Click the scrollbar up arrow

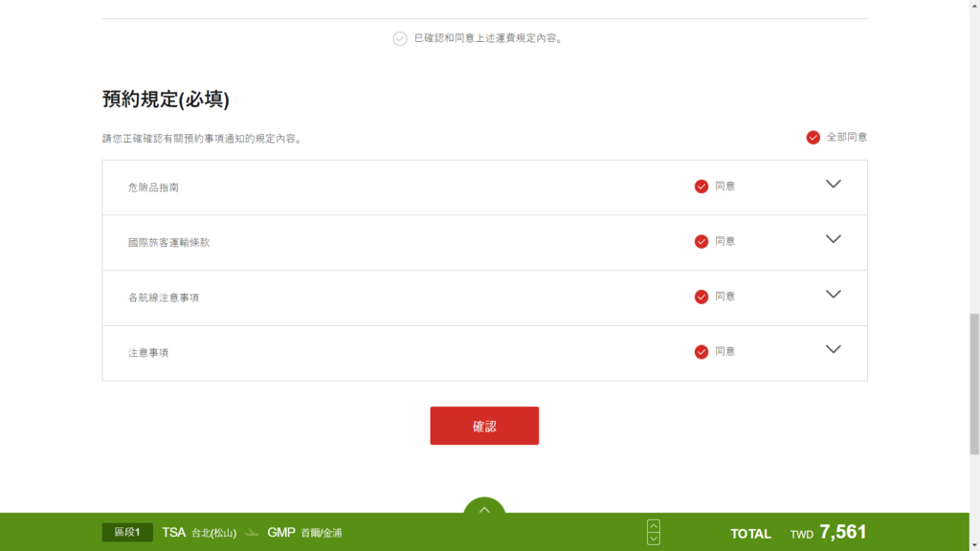point(974,5)
